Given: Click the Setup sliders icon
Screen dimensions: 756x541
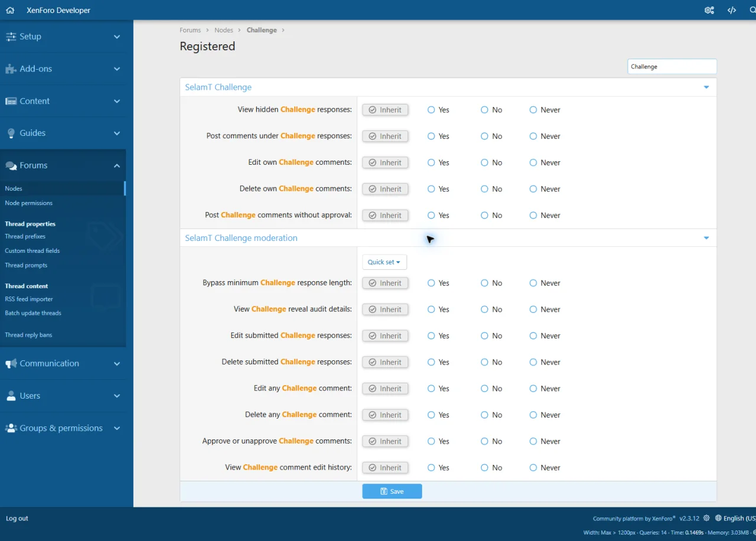Looking at the screenshot, I should [11, 37].
